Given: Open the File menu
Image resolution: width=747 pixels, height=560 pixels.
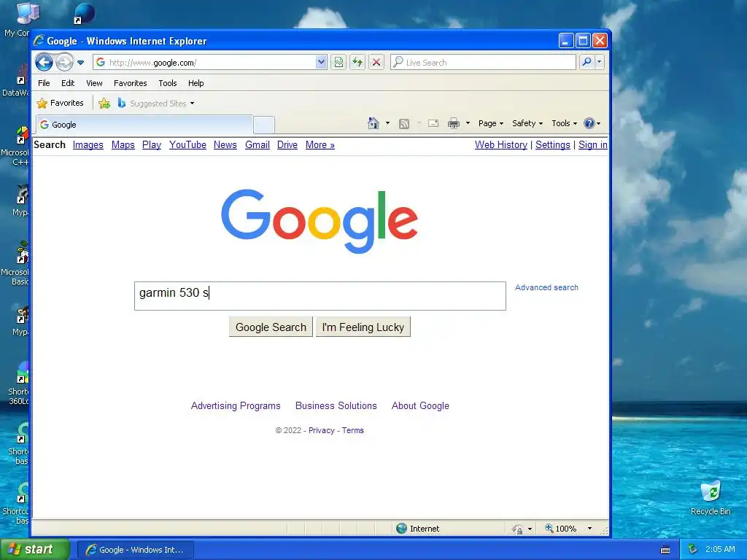Looking at the screenshot, I should coord(44,83).
